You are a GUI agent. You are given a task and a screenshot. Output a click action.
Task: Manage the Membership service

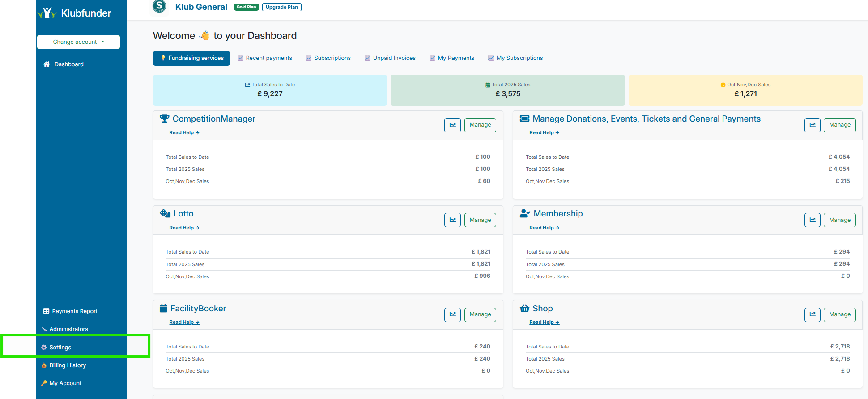[840, 220]
